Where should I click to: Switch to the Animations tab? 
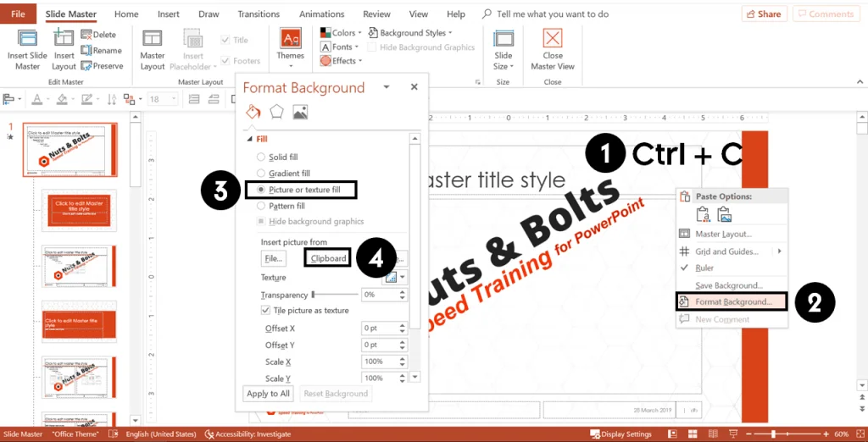323,14
